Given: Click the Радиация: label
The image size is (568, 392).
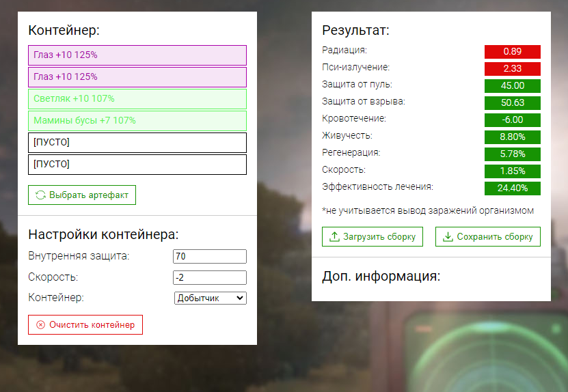Looking at the screenshot, I should [x=344, y=50].
